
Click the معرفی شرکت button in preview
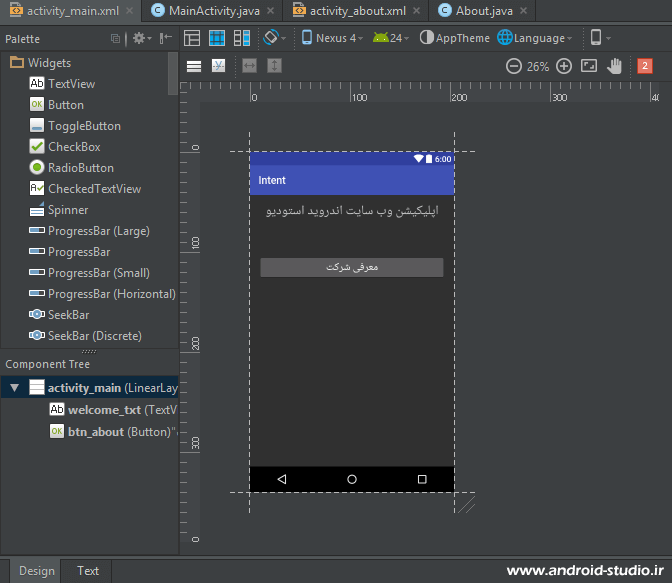coord(351,267)
